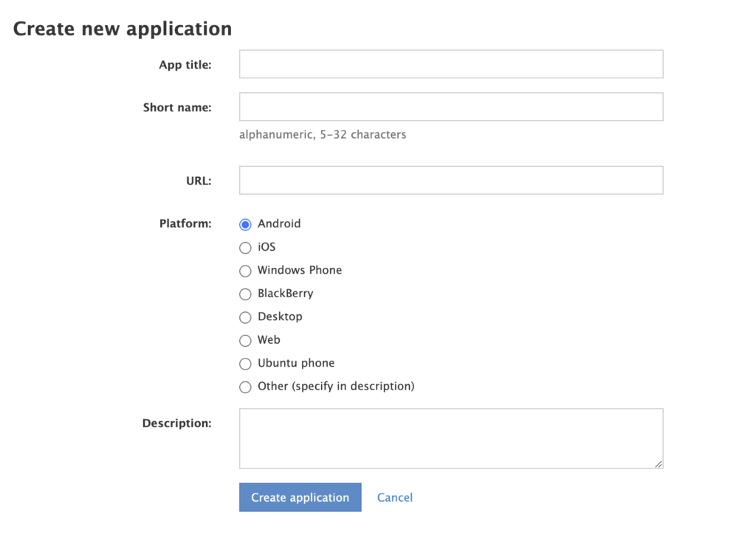Click the Description box resize handle
The height and width of the screenshot is (540, 756).
(x=658, y=463)
